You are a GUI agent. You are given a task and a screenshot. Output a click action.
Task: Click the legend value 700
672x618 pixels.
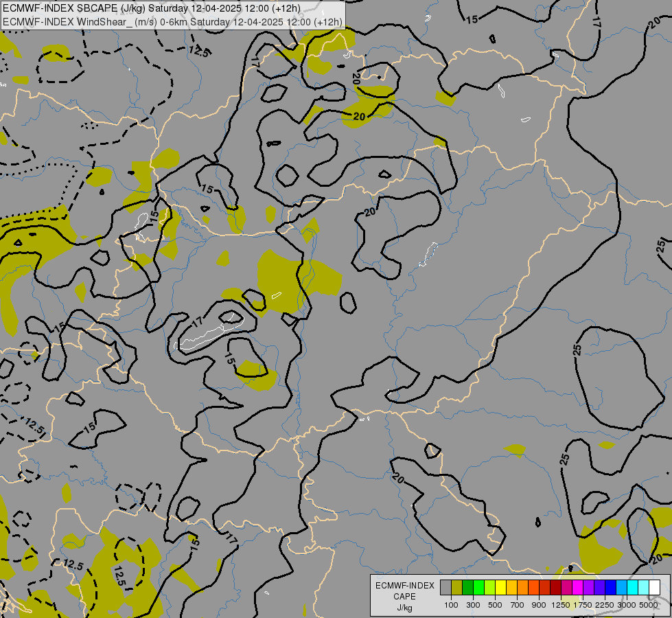[518, 605]
